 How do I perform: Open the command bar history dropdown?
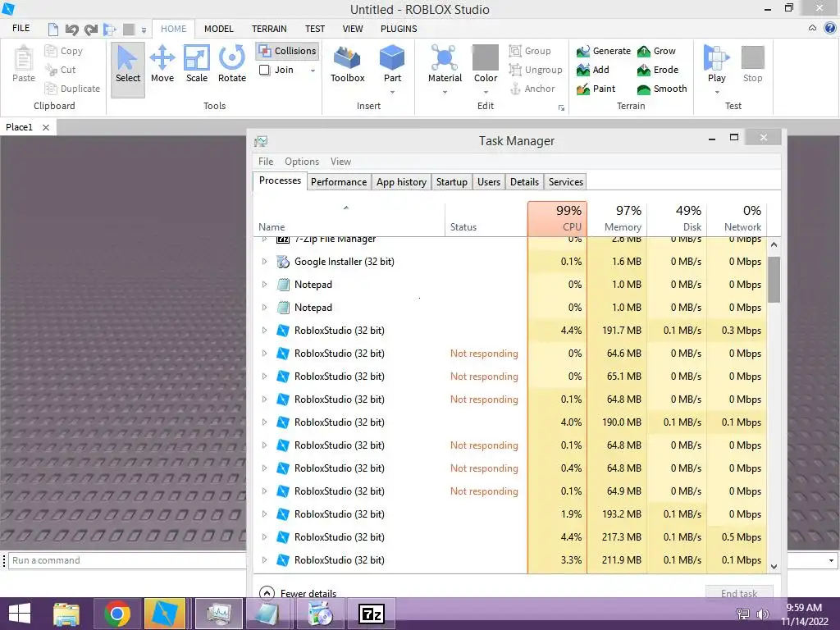831,561
